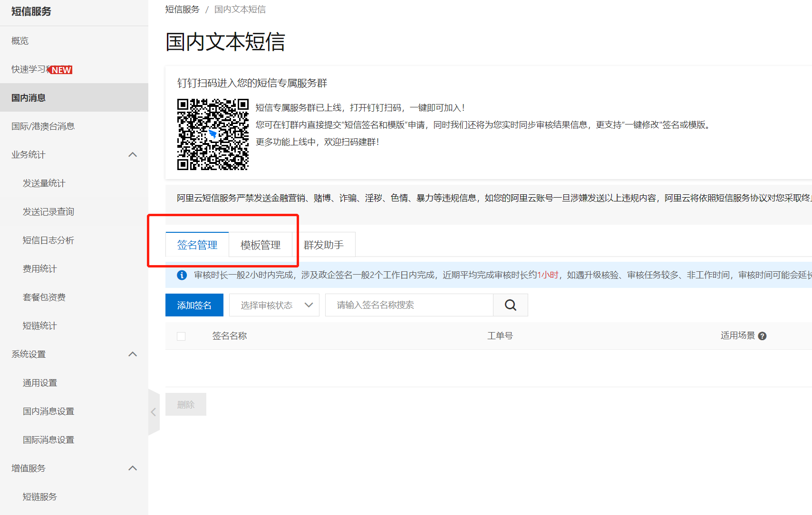Click the 添加签名 button
The width and height of the screenshot is (812, 515).
pos(194,305)
